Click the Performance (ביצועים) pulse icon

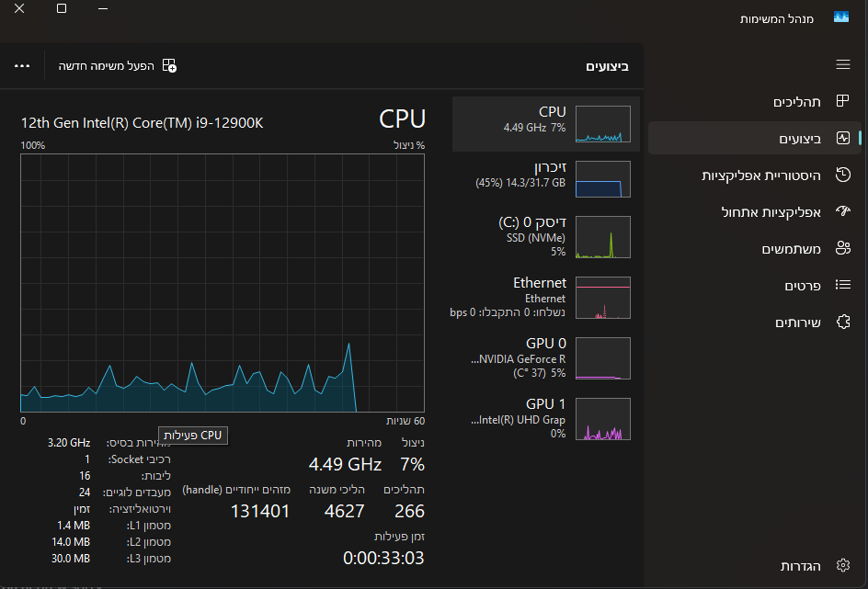tap(842, 138)
